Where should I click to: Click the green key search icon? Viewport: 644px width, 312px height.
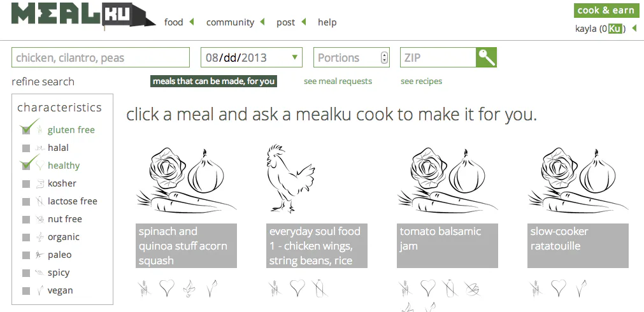point(486,57)
